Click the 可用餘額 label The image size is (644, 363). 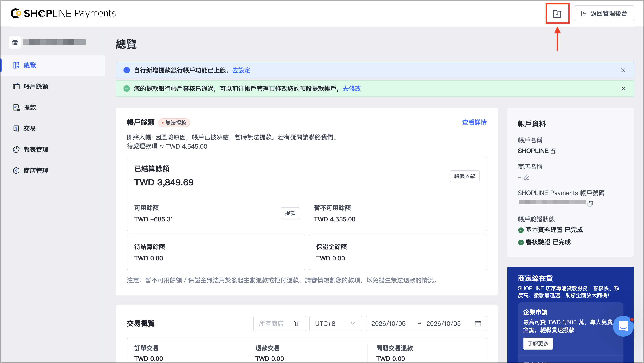click(x=147, y=208)
